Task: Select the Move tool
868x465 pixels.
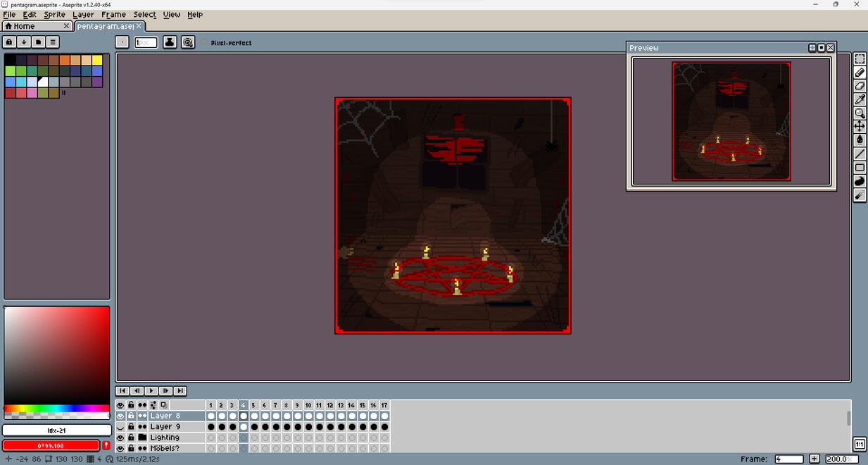Action: point(860,126)
